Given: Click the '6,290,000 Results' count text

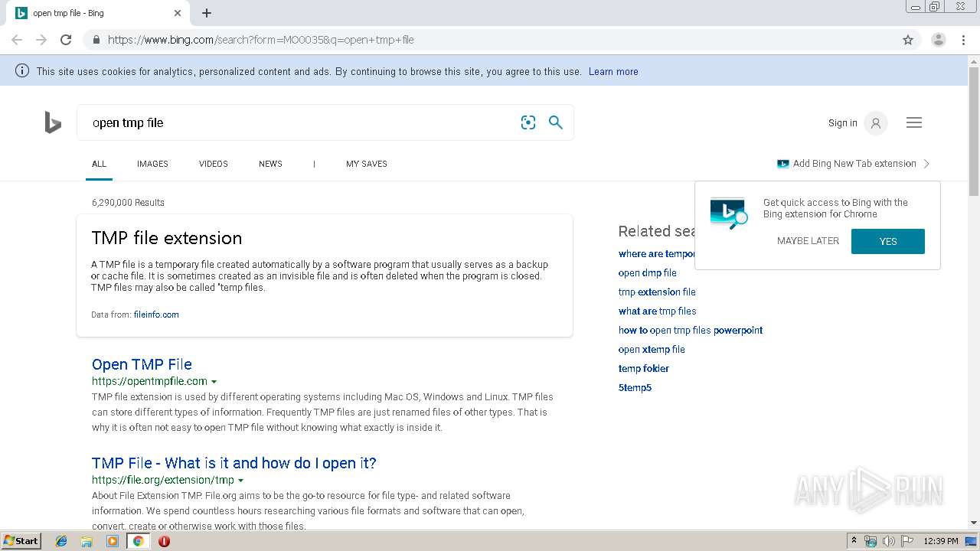Looking at the screenshot, I should (x=128, y=203).
